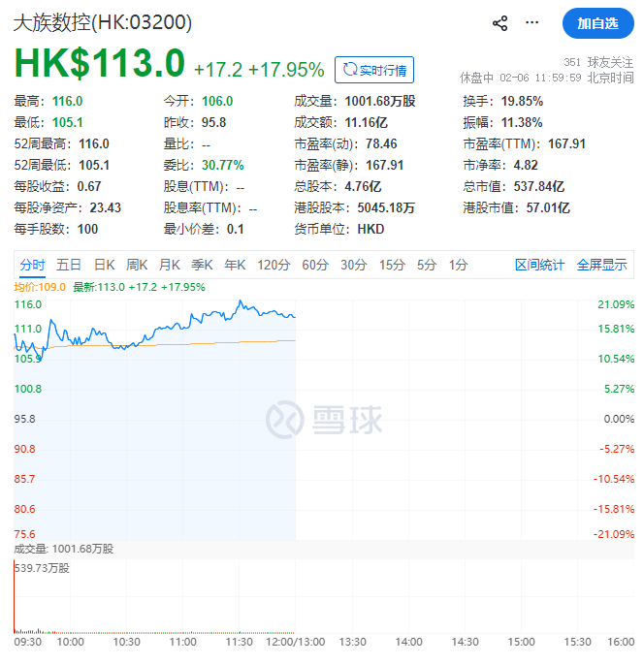Click the 今开 value 106.0
The height and width of the screenshot is (664, 644).
[x=217, y=101]
